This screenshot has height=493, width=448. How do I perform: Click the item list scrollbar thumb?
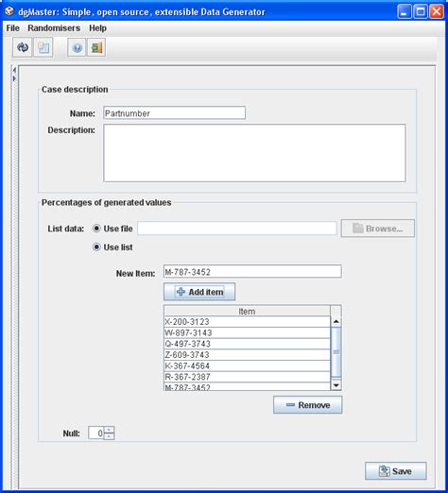(336, 352)
